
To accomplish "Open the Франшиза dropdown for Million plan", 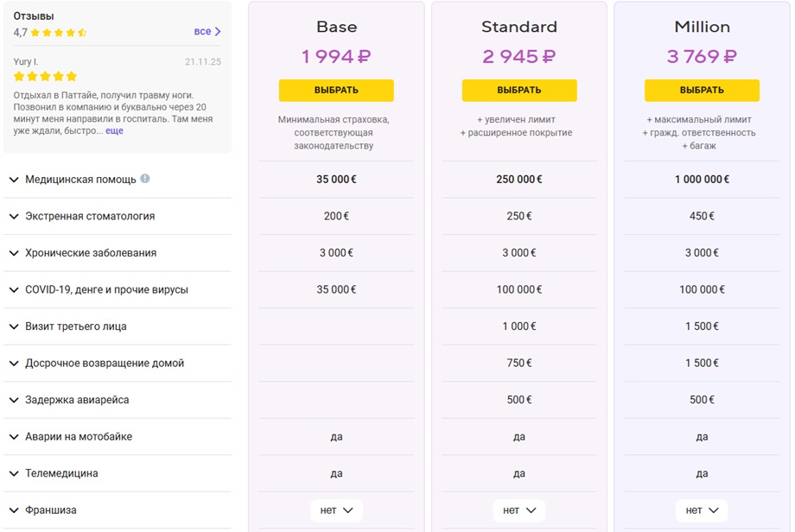I will pos(702,510).
